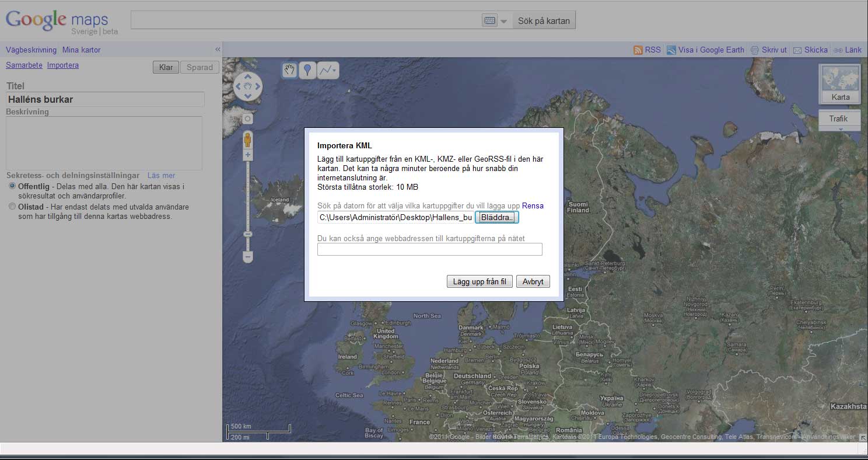
Task: Click the zoom slider handle
Action: point(248,234)
